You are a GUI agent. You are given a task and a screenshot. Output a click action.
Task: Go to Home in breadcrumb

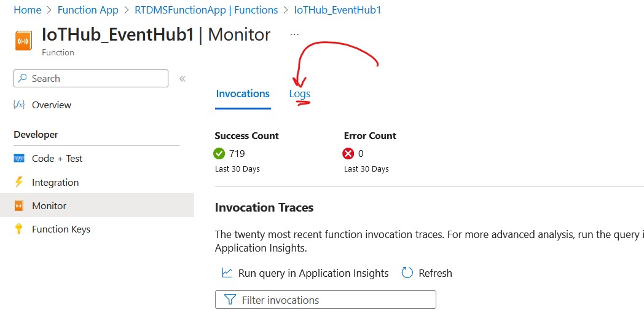coord(28,10)
